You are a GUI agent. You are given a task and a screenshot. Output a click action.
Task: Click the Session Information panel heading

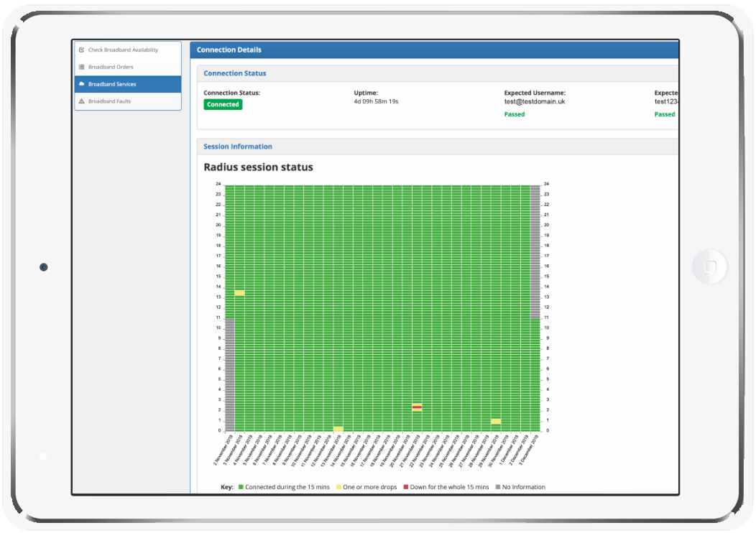pyautogui.click(x=238, y=147)
